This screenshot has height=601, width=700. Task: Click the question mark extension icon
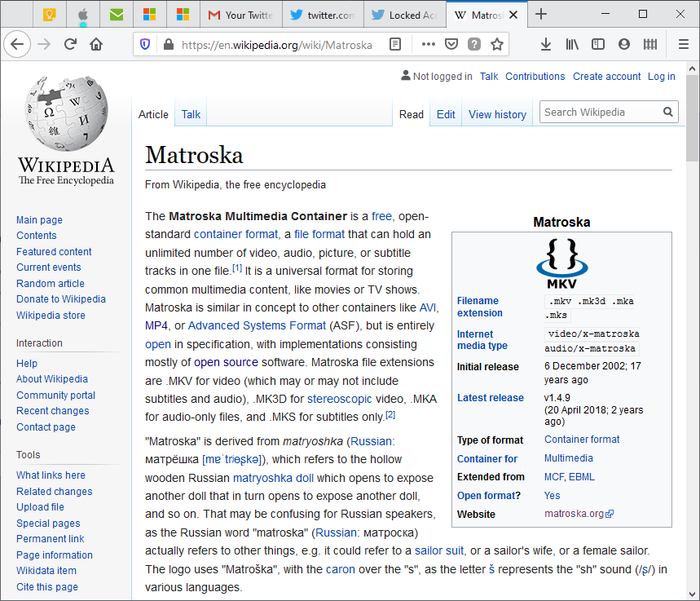(x=474, y=44)
